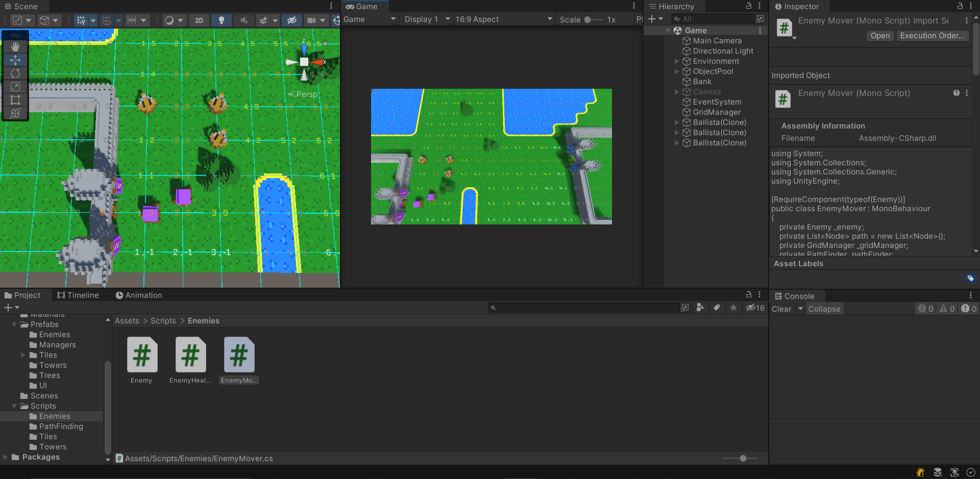This screenshot has width=980, height=479.
Task: Toggle hidden objects scene visibility
Action: (292, 20)
